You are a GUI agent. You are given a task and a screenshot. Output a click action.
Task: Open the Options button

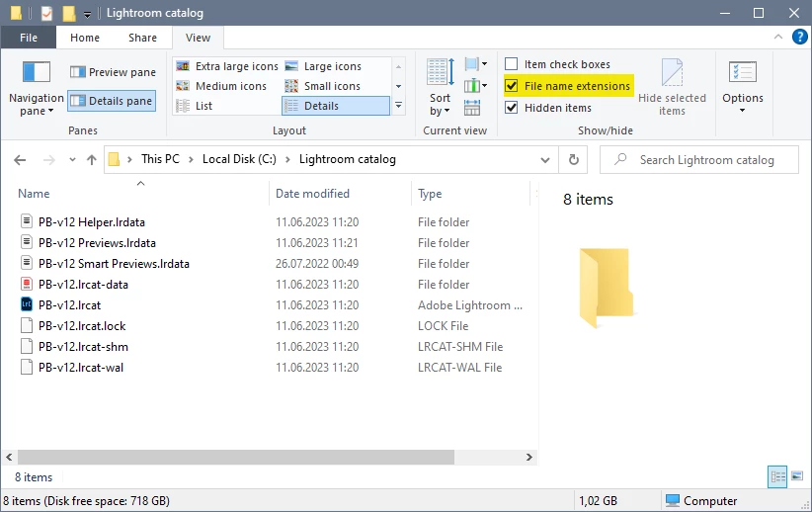743,87
